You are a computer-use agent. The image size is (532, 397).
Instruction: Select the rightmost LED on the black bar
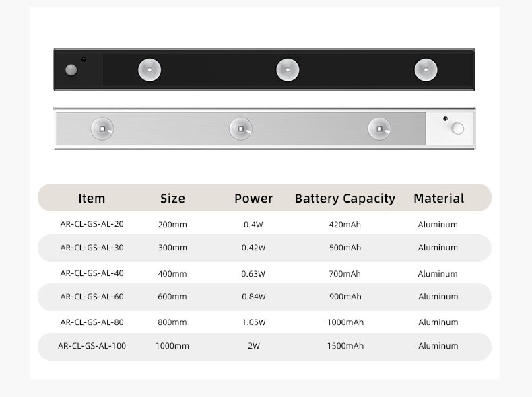click(426, 70)
